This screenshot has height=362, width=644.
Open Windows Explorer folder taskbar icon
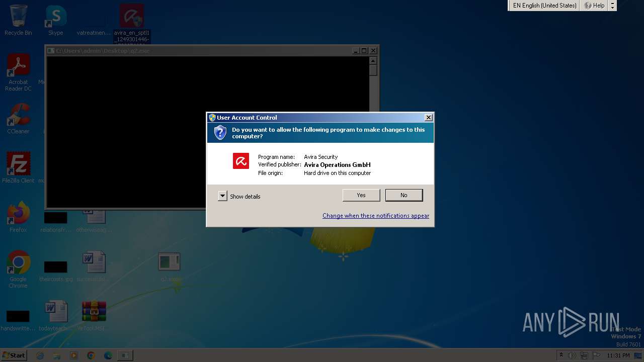[x=57, y=355]
